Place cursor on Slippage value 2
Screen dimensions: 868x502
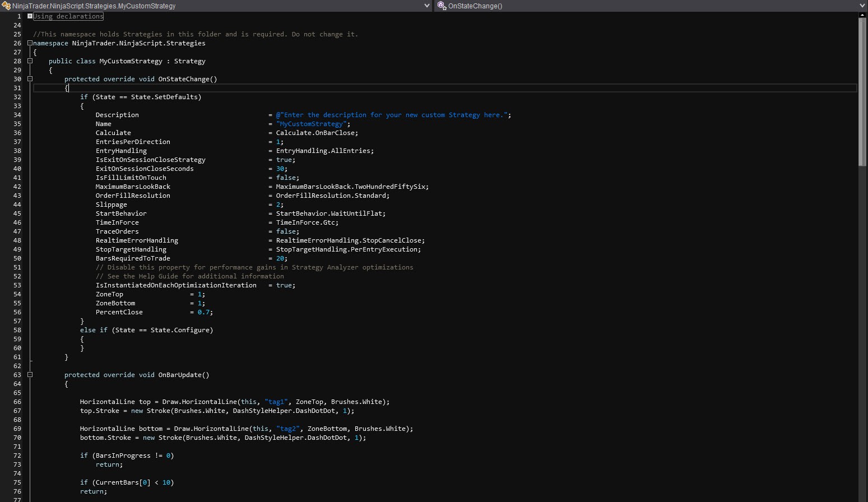pos(278,204)
